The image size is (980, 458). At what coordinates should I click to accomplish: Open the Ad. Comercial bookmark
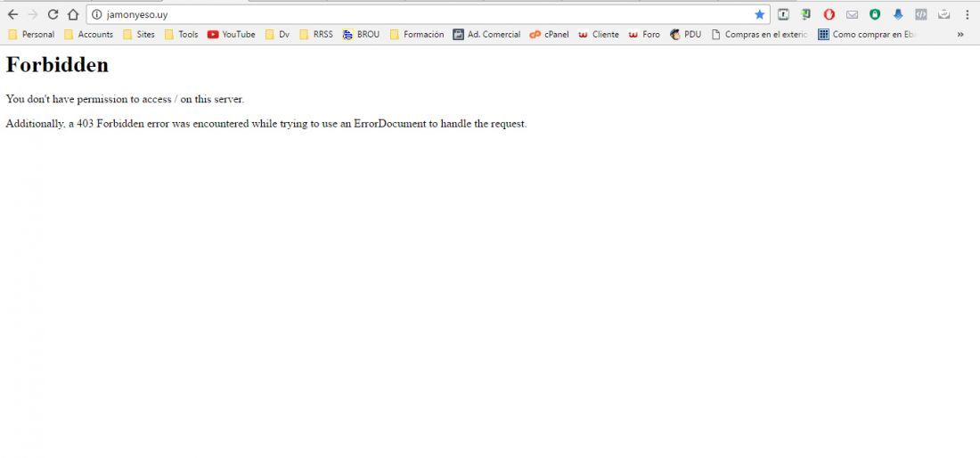tap(486, 35)
